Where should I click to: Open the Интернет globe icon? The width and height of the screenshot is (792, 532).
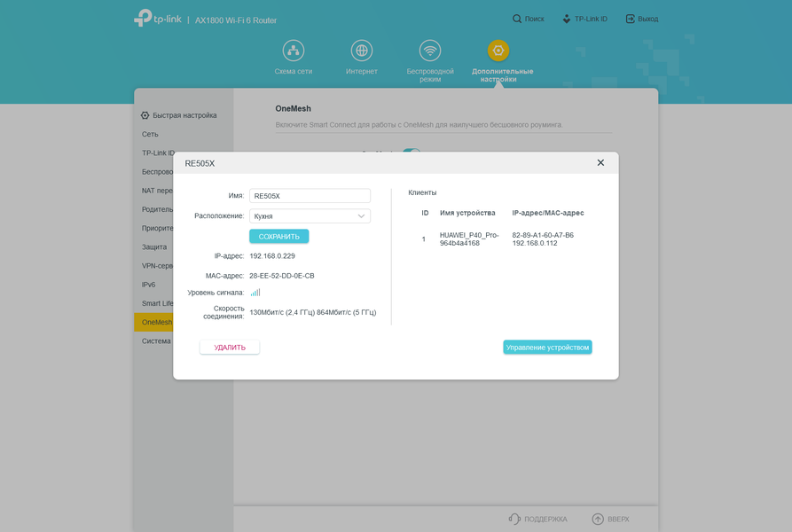(362, 51)
